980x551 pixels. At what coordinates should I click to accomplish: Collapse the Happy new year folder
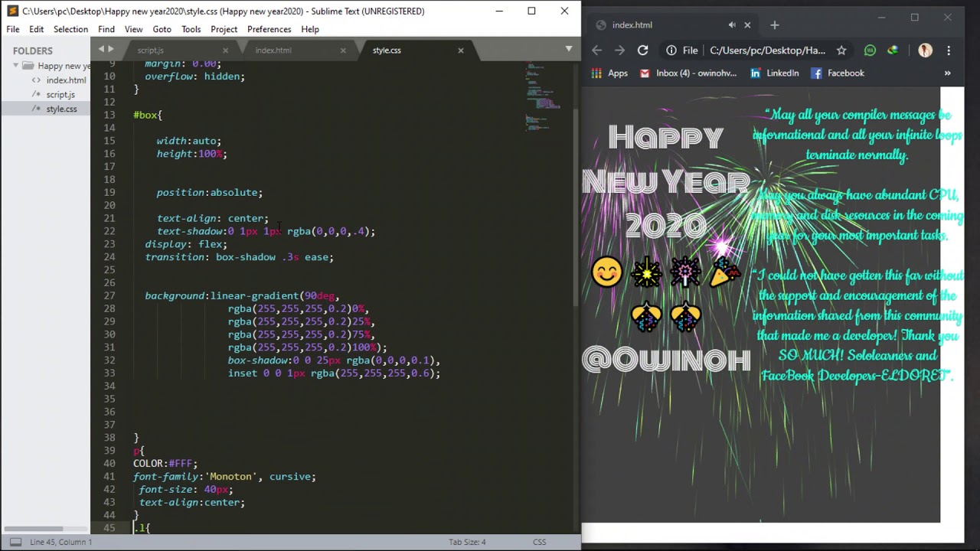(x=16, y=66)
